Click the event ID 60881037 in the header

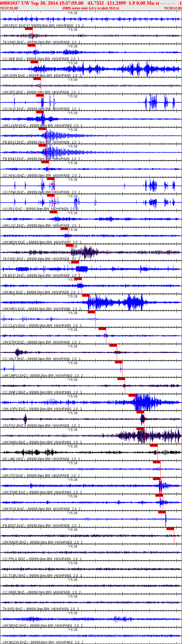10,3
